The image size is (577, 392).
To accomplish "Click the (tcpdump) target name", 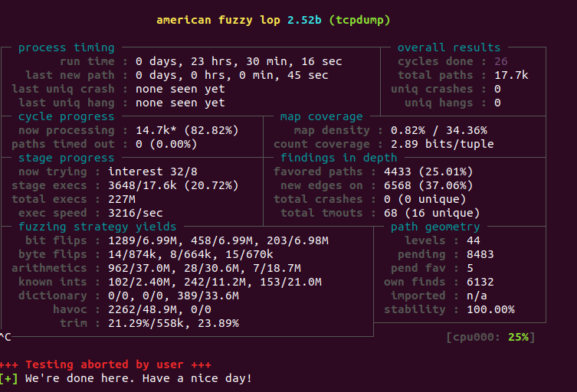I will tap(359, 20).
